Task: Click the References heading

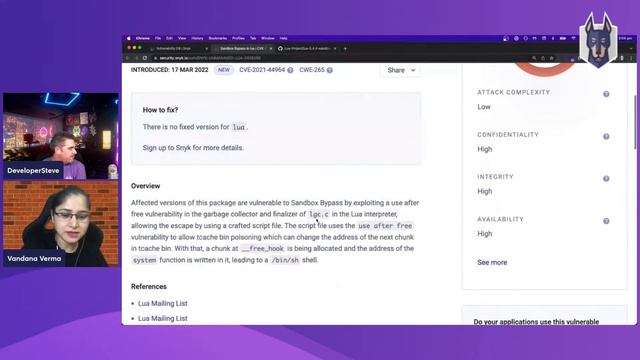Action: coord(149,287)
